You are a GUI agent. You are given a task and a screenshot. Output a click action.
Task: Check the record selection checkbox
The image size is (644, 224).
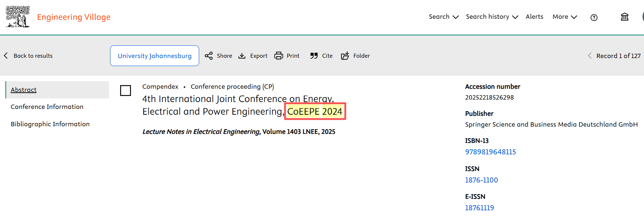pos(126,91)
